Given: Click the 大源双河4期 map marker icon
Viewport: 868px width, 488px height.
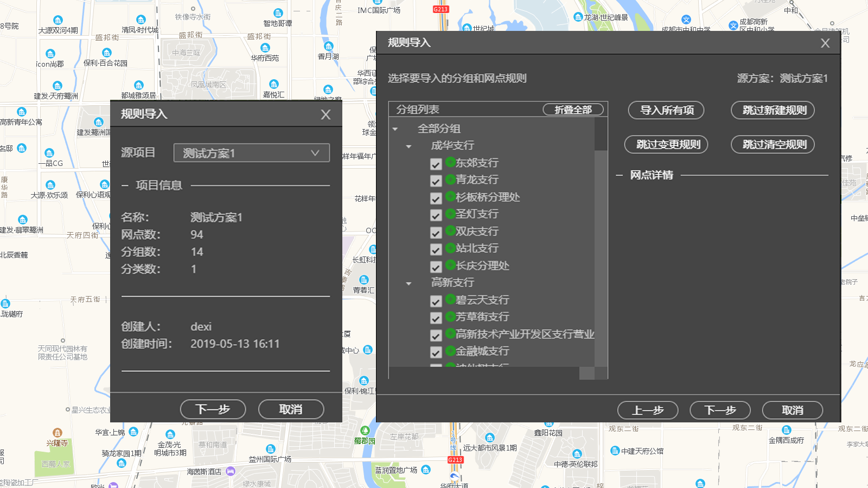Looking at the screenshot, I should click(58, 21).
